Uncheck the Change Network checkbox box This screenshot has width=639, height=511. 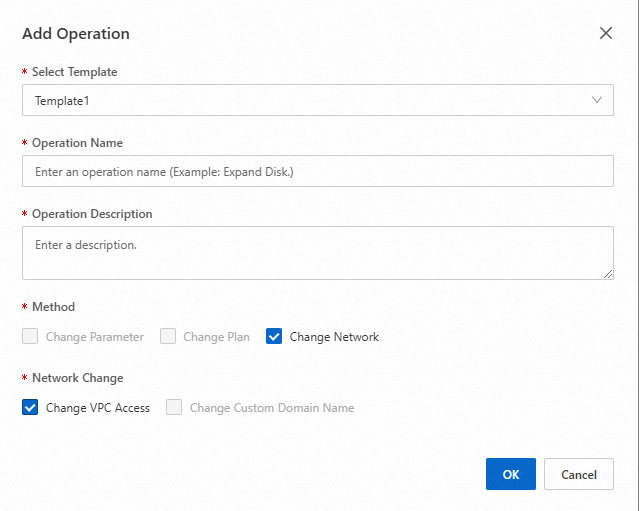[274, 337]
